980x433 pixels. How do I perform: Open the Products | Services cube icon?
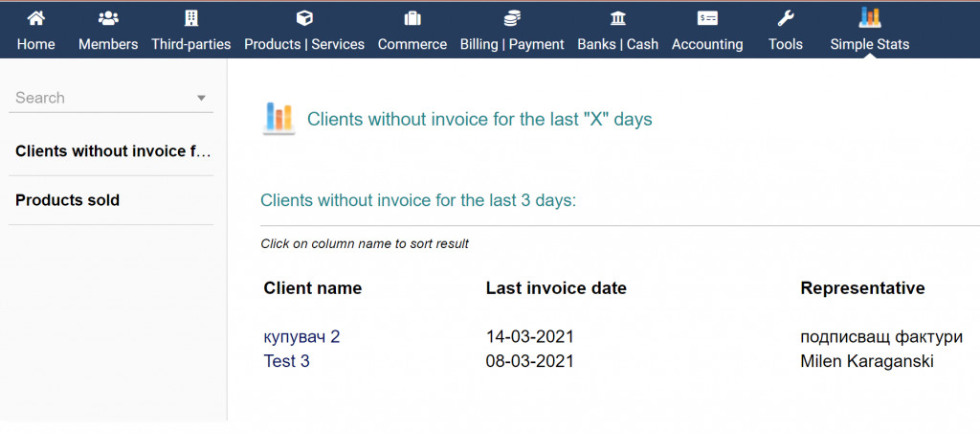(x=304, y=18)
